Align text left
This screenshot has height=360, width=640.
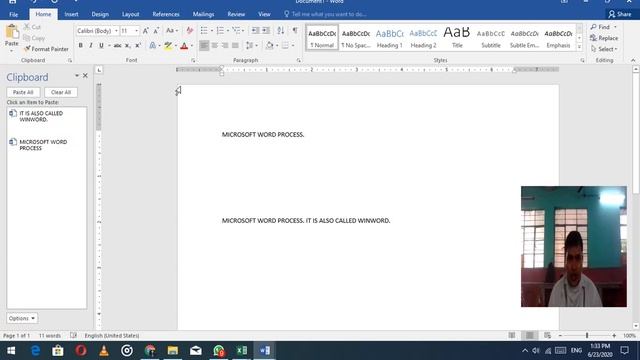[x=204, y=46]
